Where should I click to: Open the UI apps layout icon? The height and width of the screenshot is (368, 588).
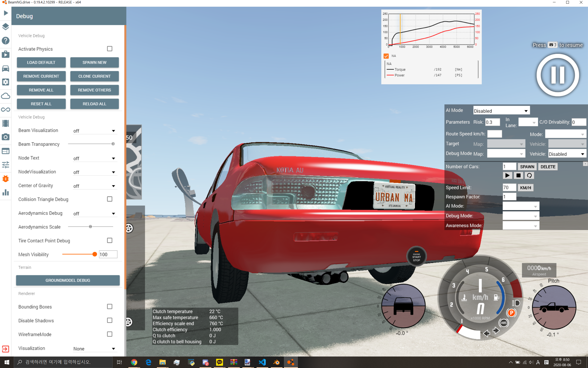click(6, 151)
